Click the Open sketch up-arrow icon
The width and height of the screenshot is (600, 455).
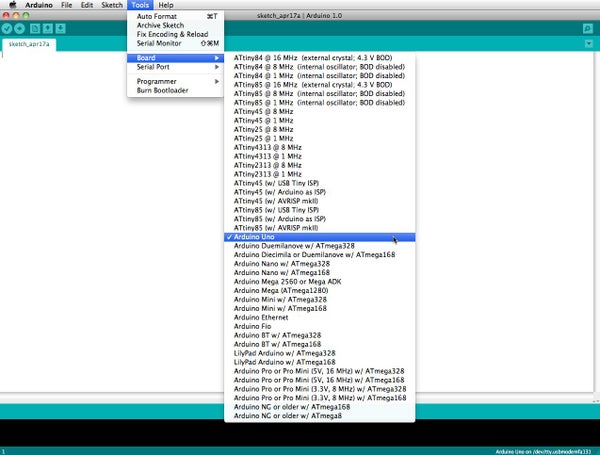click(48, 28)
